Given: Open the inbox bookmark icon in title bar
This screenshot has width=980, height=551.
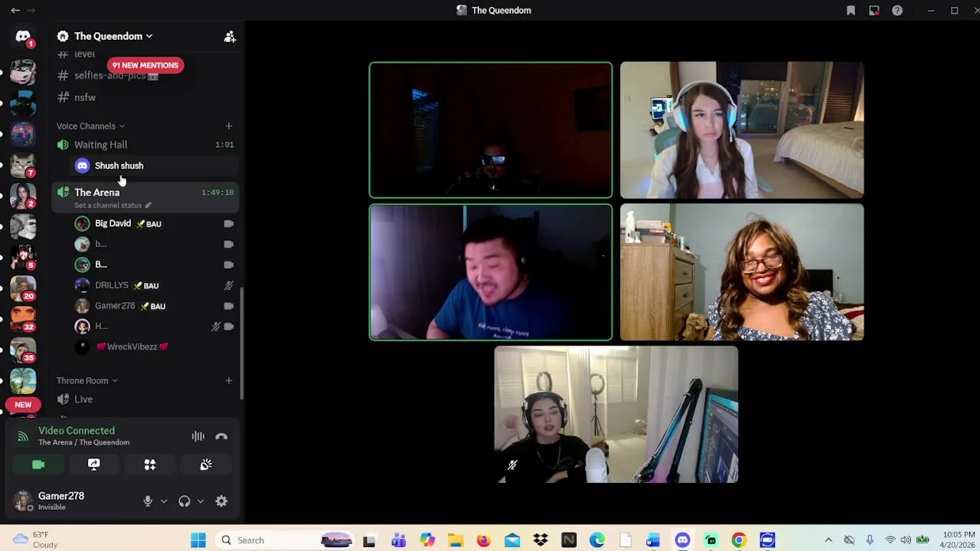Looking at the screenshot, I should tap(851, 10).
